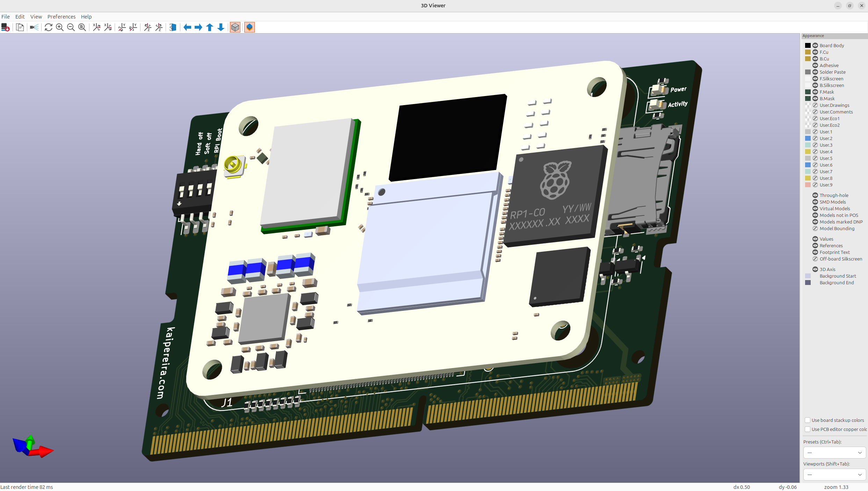The image size is (868, 491).
Task: Flip board view icon
Action: [173, 27]
